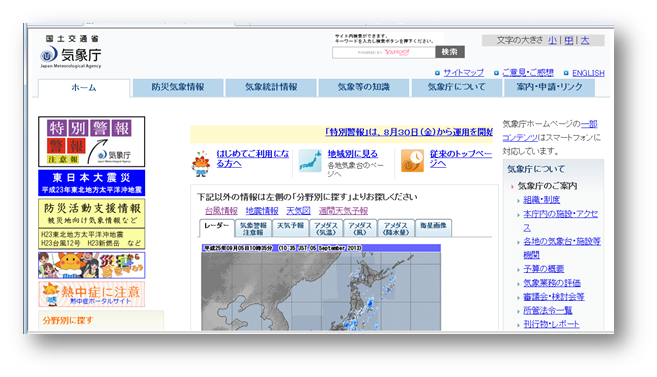Open the 東日本大震災 blue banner
Screen dimensions: 657x377
click(x=91, y=183)
